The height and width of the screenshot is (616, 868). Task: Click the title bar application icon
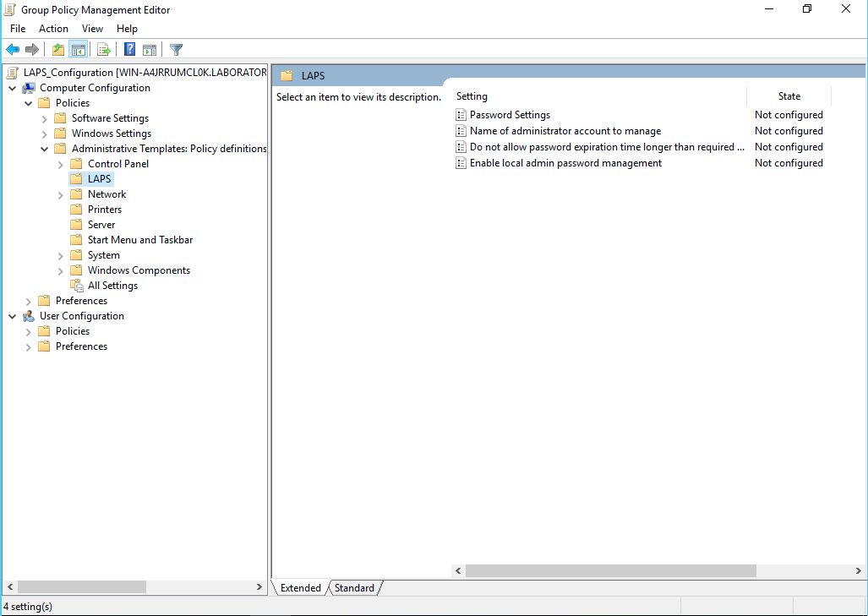pos(9,9)
